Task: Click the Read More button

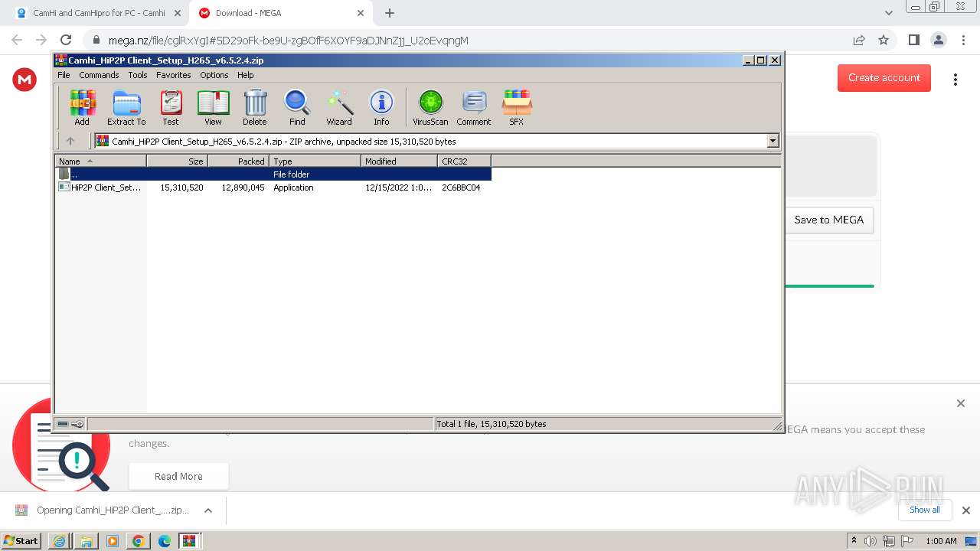Action: tap(178, 476)
